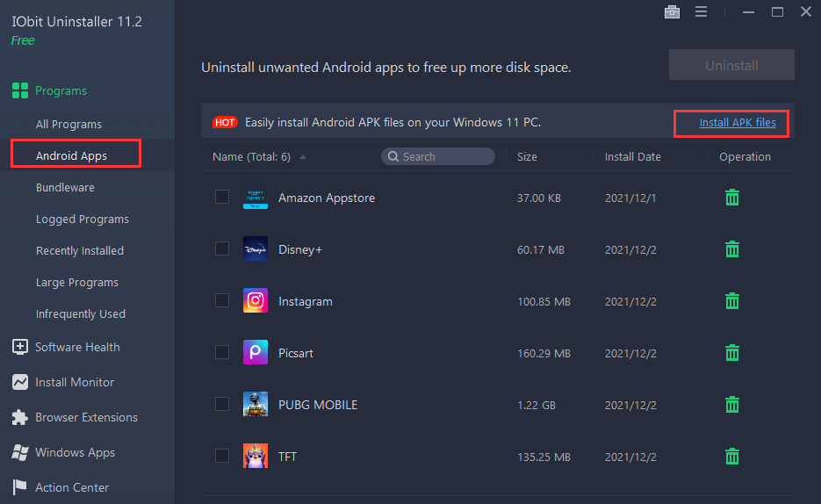
Task: Select Instagram's checkbox
Action: tap(222, 300)
